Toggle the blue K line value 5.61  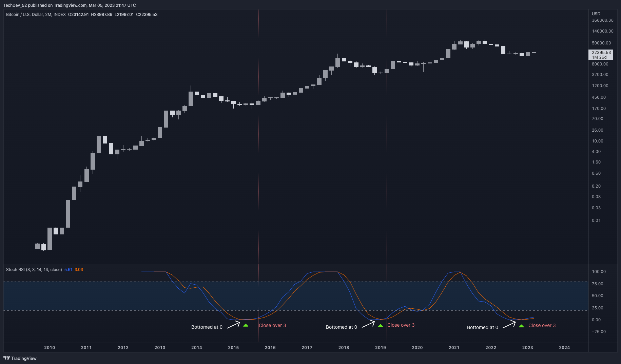coord(69,269)
